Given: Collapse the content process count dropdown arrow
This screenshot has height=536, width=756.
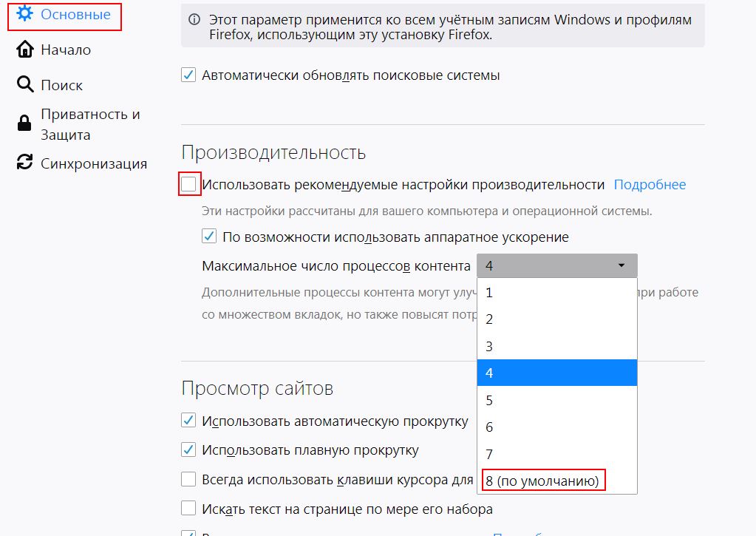Looking at the screenshot, I should coord(622,265).
